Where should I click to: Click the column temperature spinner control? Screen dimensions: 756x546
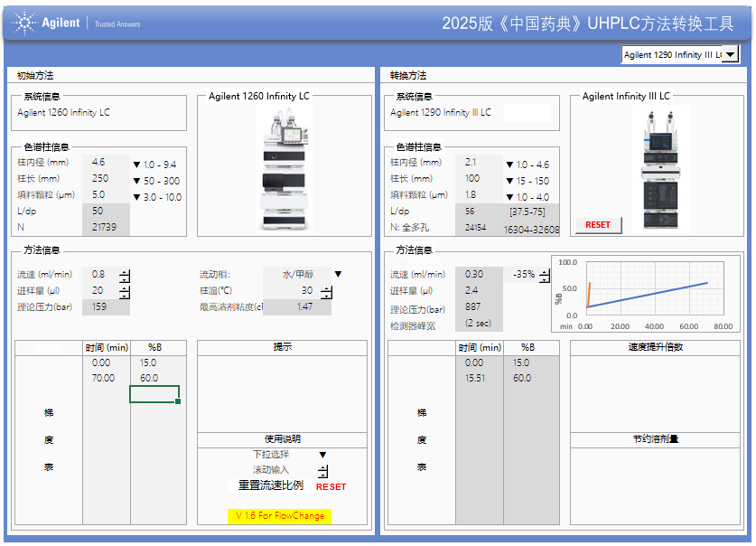pos(326,292)
